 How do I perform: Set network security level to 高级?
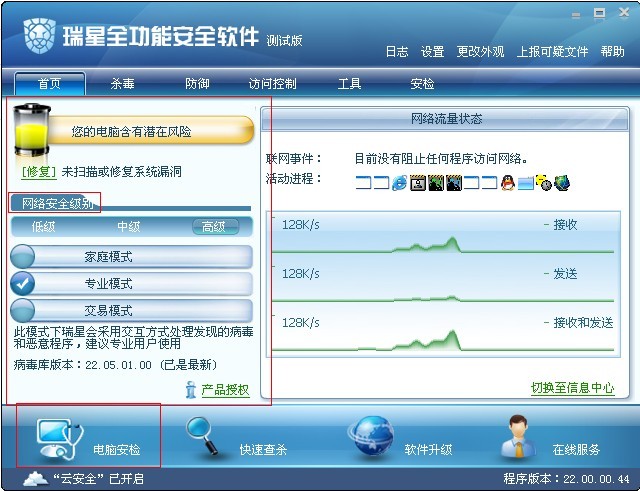click(215, 227)
